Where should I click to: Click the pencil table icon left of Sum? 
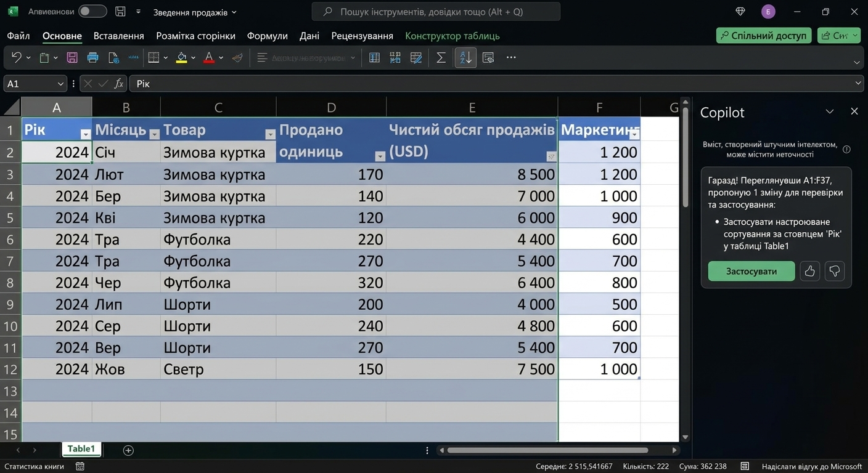click(416, 57)
